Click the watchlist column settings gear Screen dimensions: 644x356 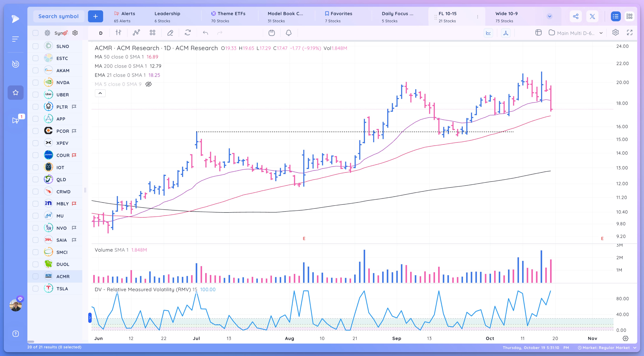[x=75, y=33]
